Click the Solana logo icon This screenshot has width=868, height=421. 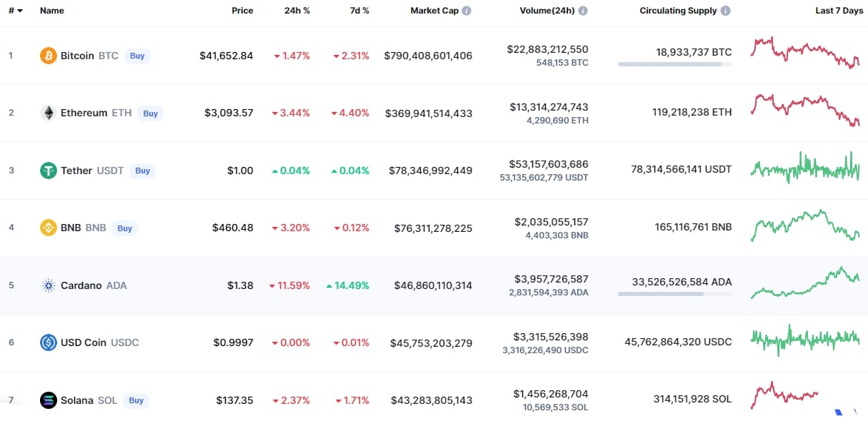[x=49, y=400]
